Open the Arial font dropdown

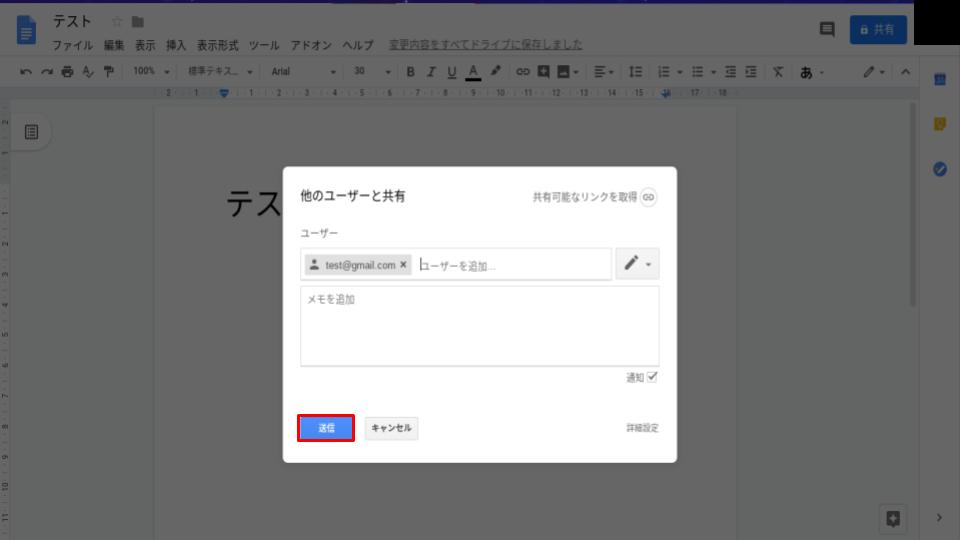[304, 71]
